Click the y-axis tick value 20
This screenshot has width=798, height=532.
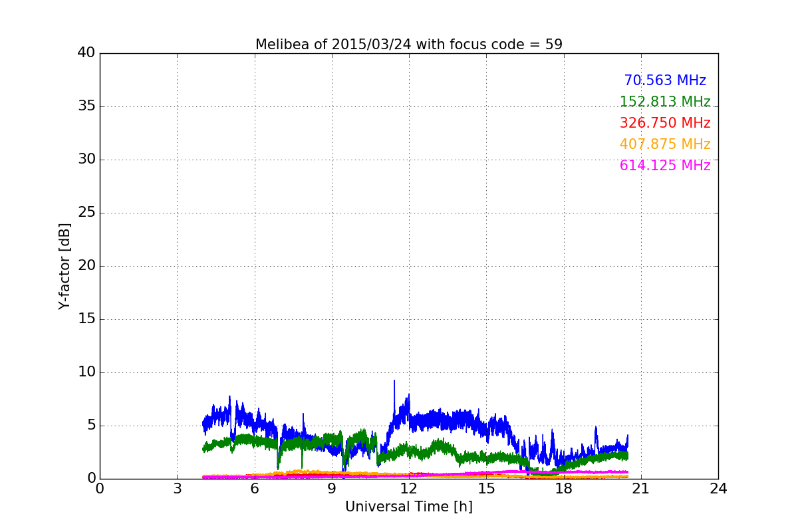coord(86,266)
